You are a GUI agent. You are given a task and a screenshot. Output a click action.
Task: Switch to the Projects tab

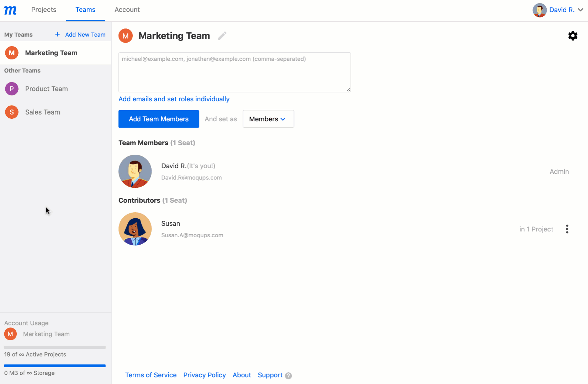pos(44,10)
